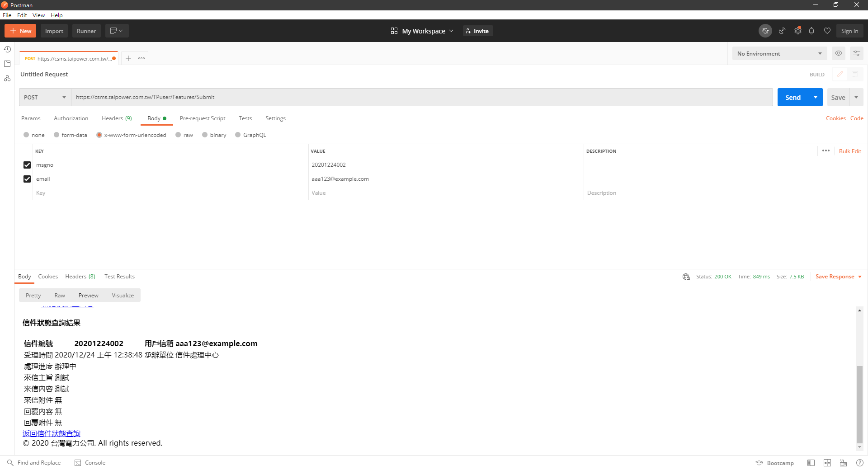Open the notifications bell icon
This screenshot has width=868, height=470.
click(811, 31)
